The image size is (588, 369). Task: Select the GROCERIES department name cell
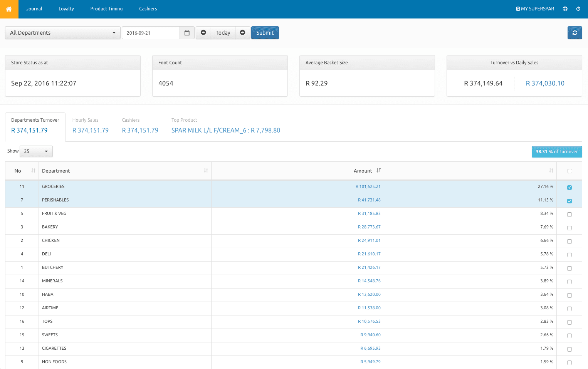125,186
